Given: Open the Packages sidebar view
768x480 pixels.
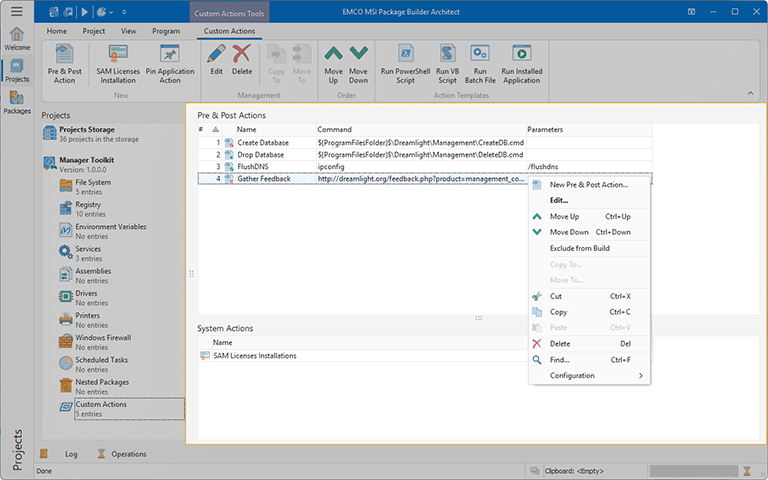Looking at the screenshot, I should pos(16,101).
